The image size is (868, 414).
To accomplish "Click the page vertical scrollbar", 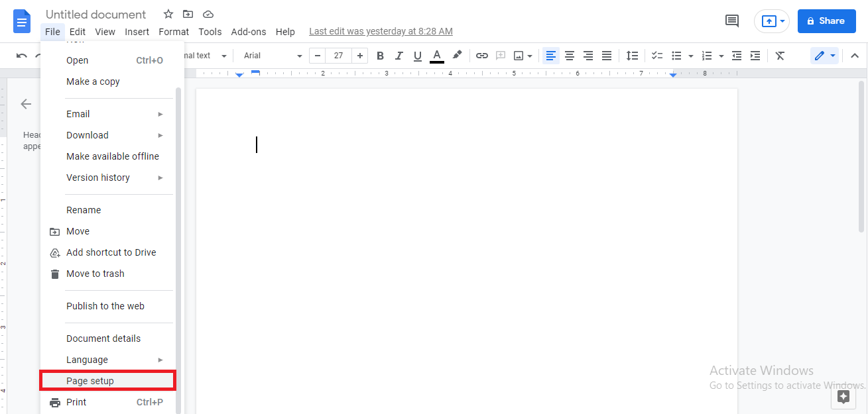I will coord(861,156).
